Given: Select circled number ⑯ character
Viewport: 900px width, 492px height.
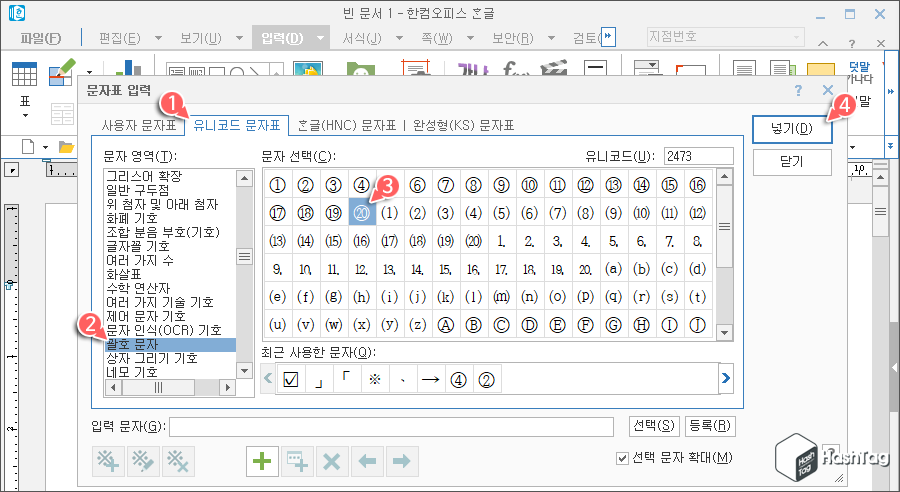Looking at the screenshot, I should pyautogui.click(x=697, y=185).
